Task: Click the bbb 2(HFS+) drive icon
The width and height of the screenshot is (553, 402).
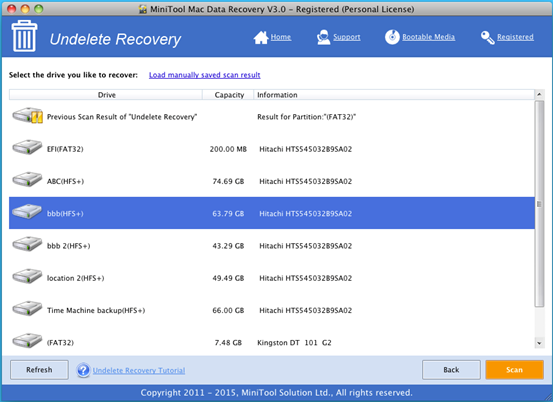Action: tap(27, 244)
